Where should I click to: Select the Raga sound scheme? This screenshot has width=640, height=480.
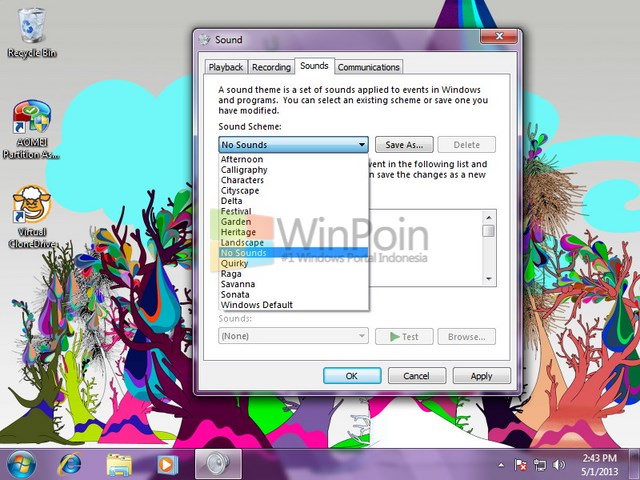click(293, 274)
